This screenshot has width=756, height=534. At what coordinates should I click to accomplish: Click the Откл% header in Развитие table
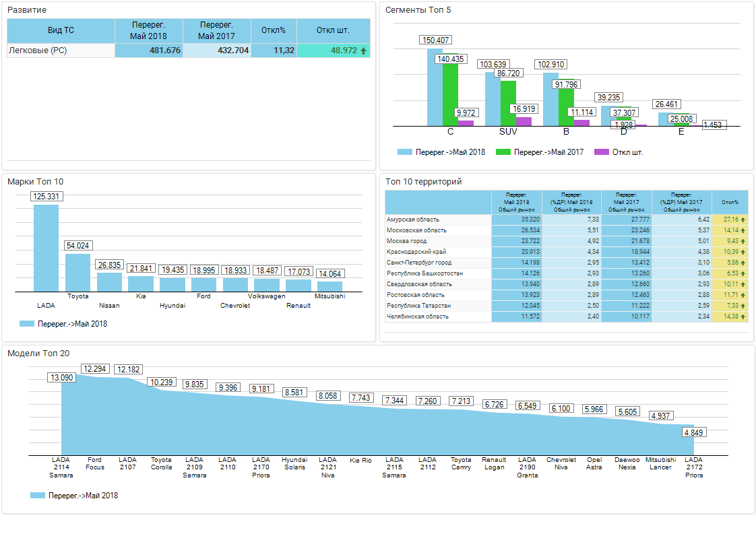[274, 31]
